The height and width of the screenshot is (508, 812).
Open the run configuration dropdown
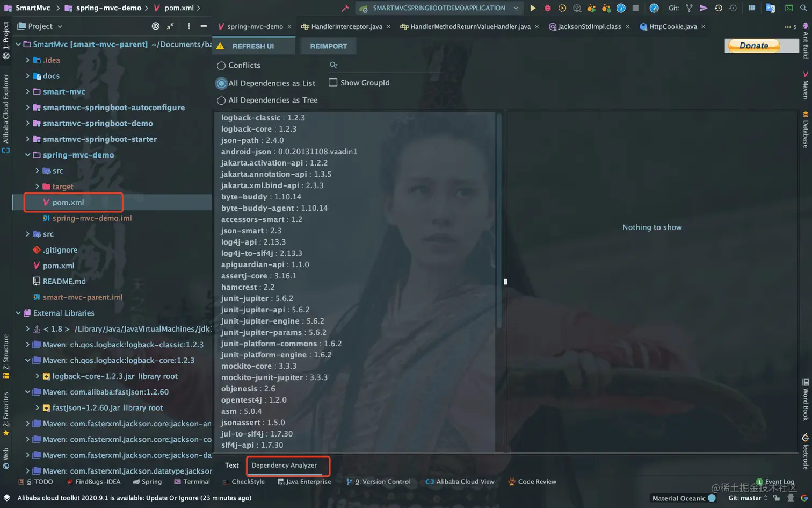point(439,8)
